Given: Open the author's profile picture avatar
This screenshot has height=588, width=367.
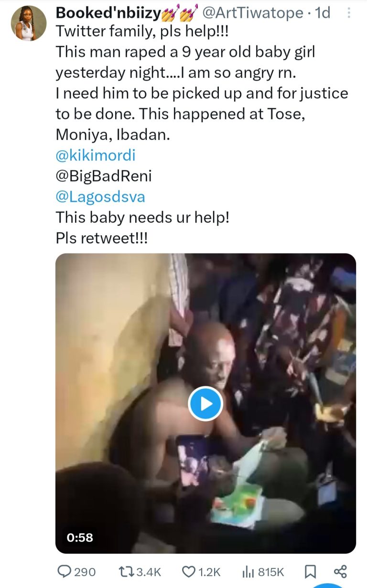Looking at the screenshot, I should pyautogui.click(x=29, y=23).
